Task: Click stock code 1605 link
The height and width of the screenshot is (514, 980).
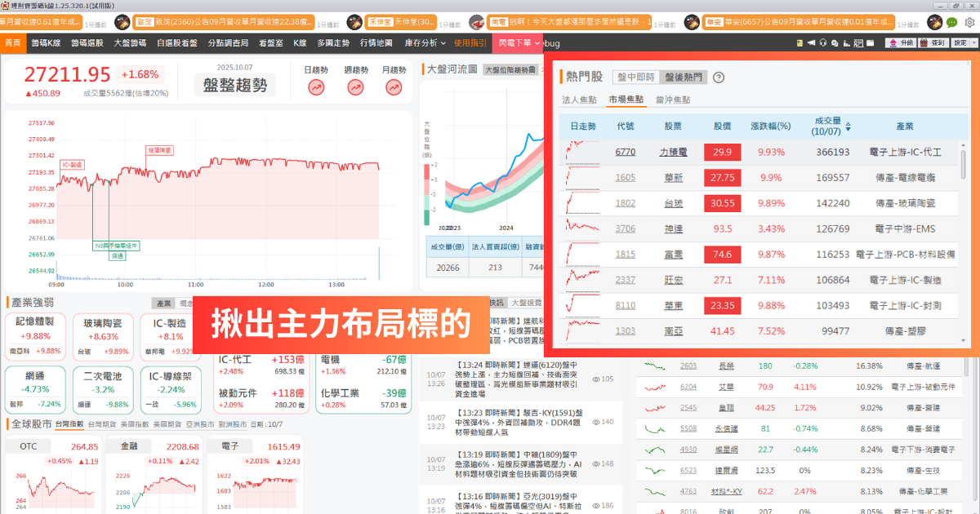Action: [x=625, y=177]
